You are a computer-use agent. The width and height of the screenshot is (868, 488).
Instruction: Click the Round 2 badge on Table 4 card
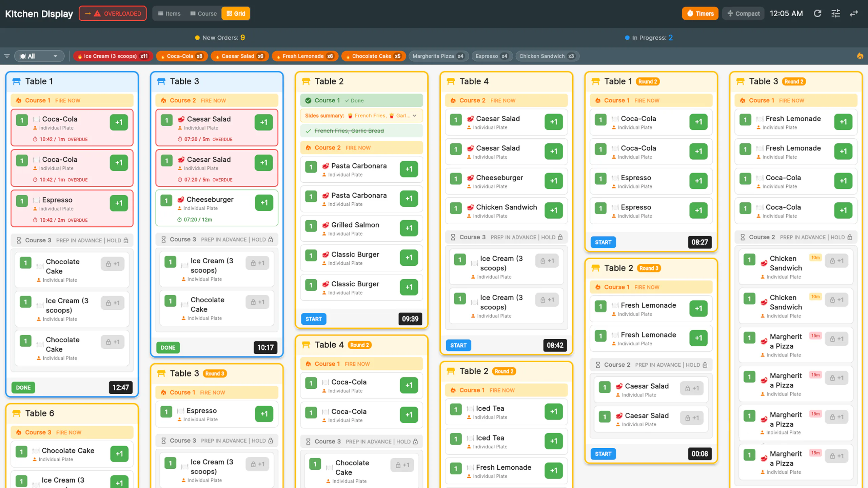[360, 345]
